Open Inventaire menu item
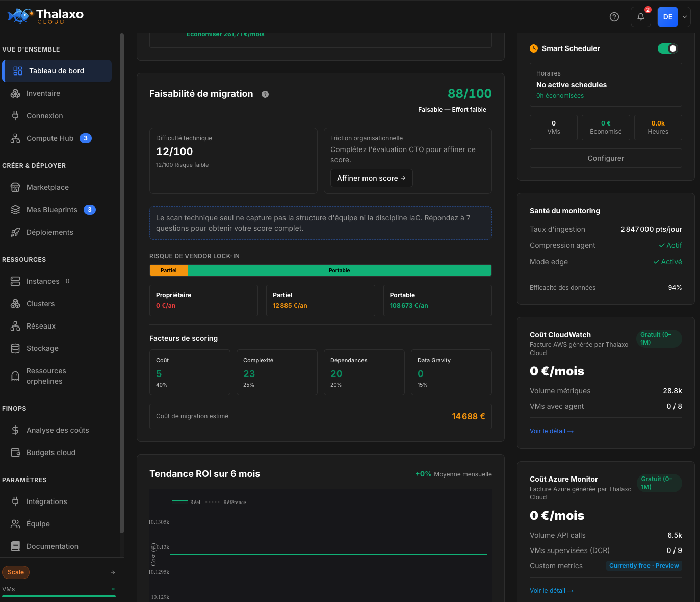Viewport: 700px width, 602px height. click(57, 93)
